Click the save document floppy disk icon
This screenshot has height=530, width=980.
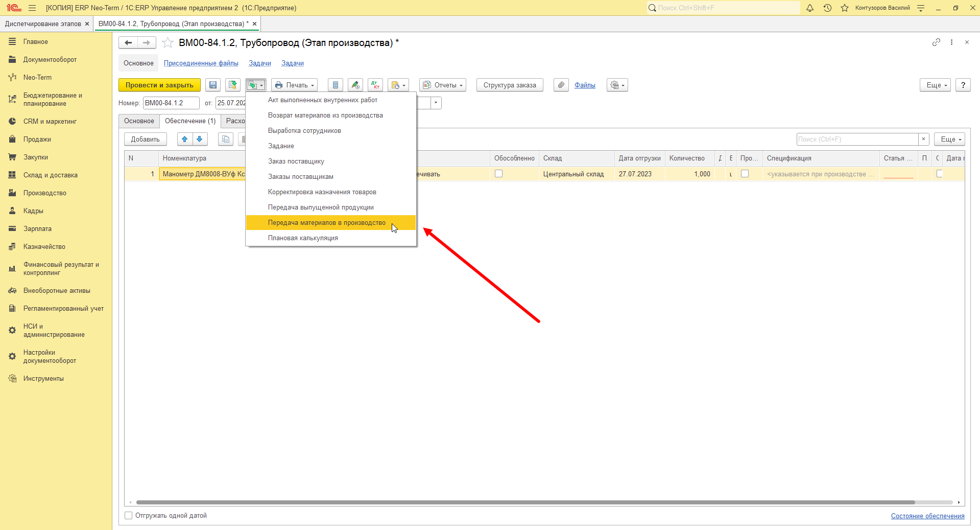tap(213, 85)
